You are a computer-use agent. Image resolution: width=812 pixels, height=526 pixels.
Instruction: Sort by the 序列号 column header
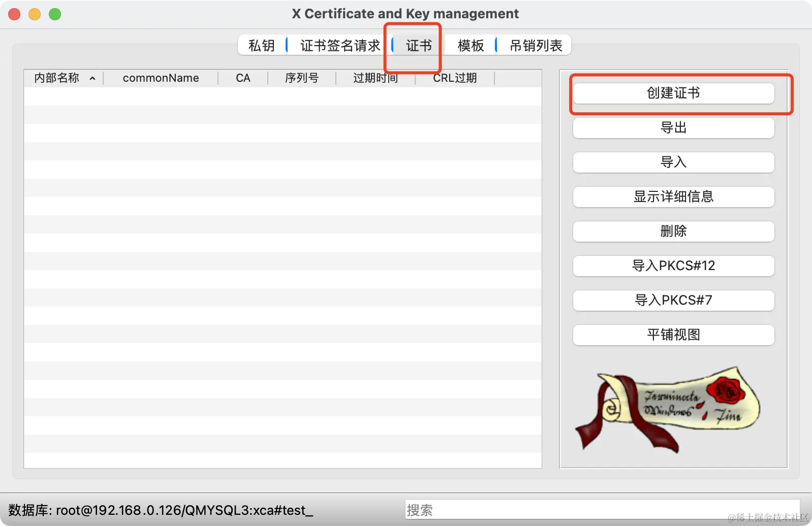tap(302, 78)
